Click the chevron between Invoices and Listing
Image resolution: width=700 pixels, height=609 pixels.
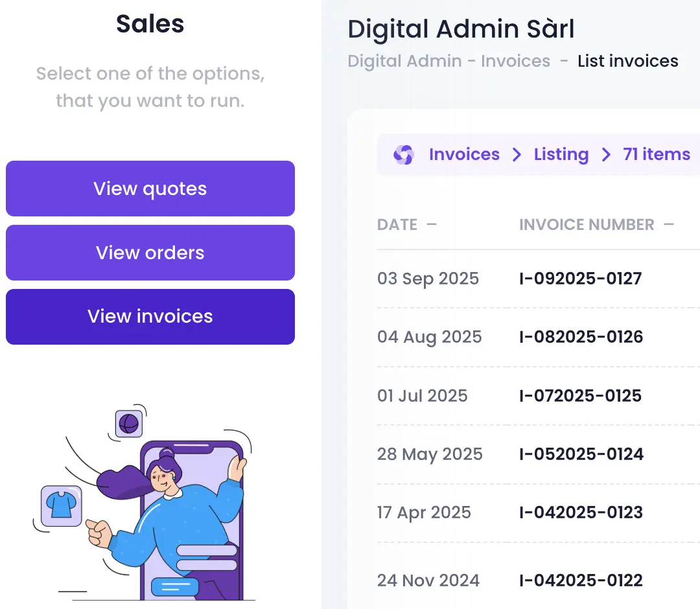tap(517, 155)
